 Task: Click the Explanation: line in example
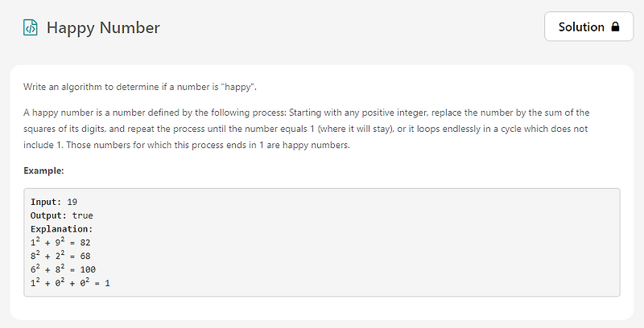62,229
